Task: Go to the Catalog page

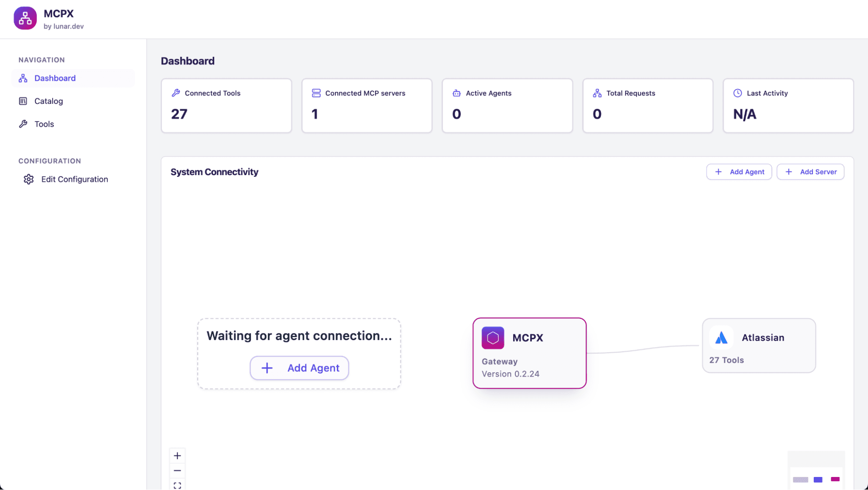Action: [48, 101]
